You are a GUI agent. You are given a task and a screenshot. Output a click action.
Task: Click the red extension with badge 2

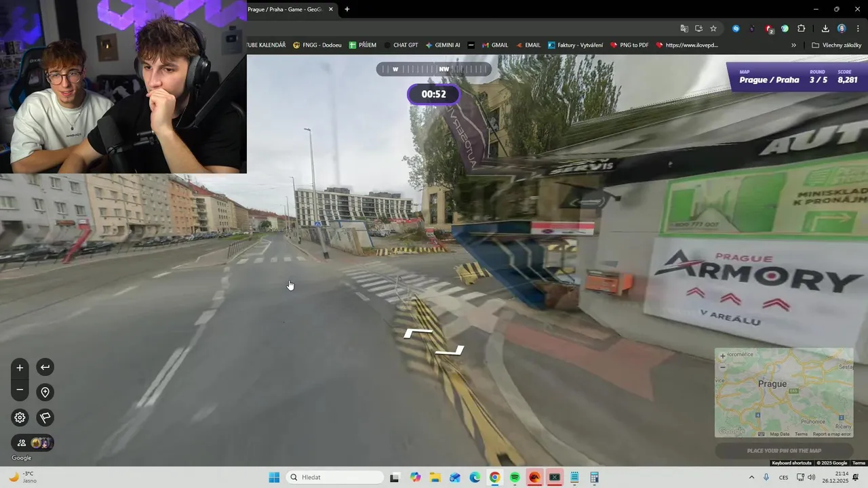(x=769, y=28)
